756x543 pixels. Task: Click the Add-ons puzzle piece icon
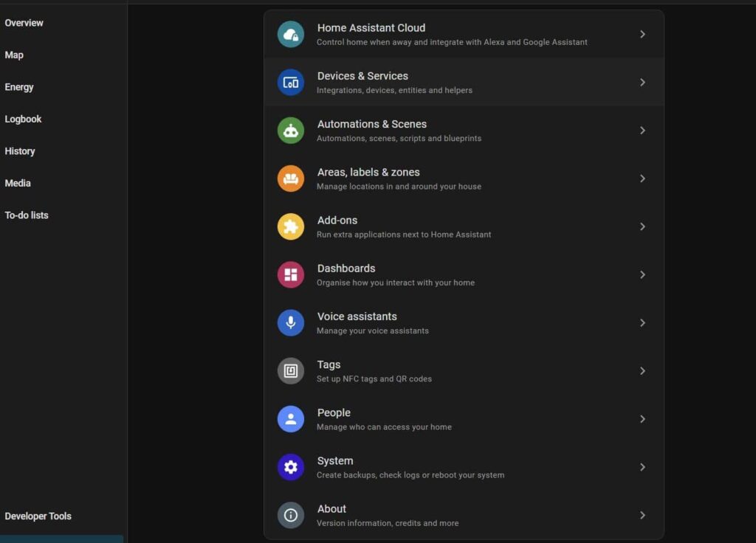pyautogui.click(x=291, y=226)
